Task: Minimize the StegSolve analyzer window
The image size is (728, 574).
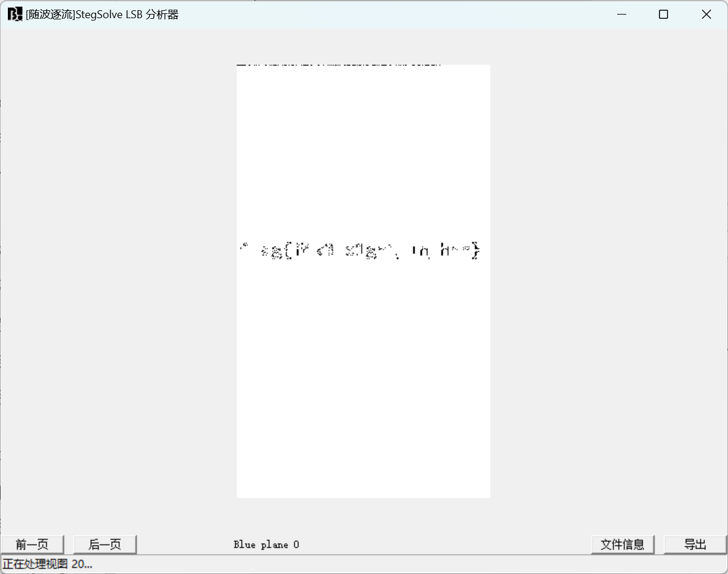Action: coord(621,14)
